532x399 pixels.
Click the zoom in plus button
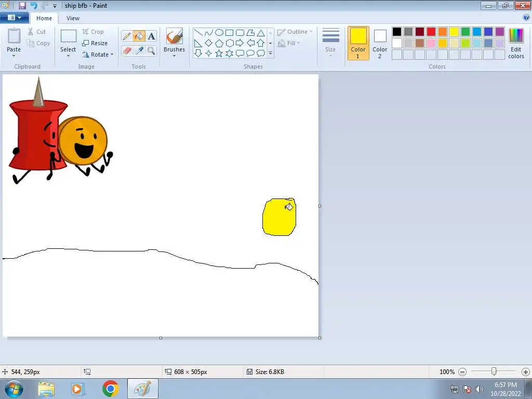point(526,372)
